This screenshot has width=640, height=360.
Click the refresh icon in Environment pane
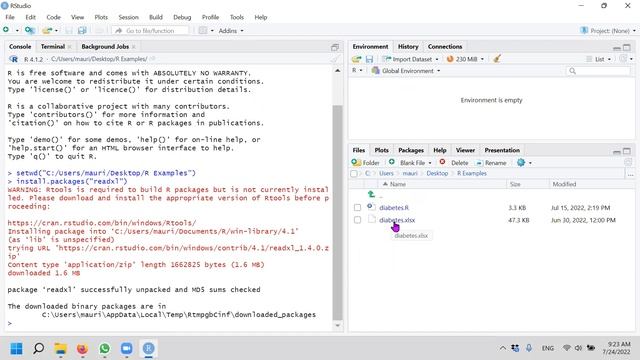tap(623, 59)
